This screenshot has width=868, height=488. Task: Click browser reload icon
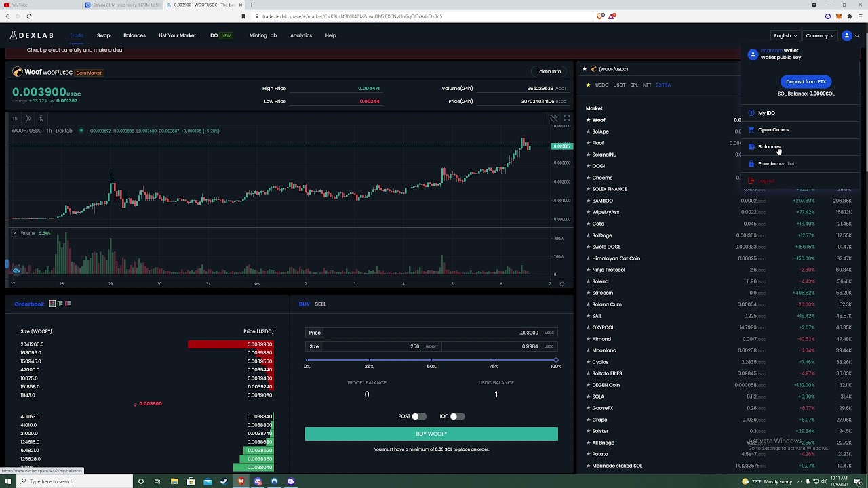28,16
